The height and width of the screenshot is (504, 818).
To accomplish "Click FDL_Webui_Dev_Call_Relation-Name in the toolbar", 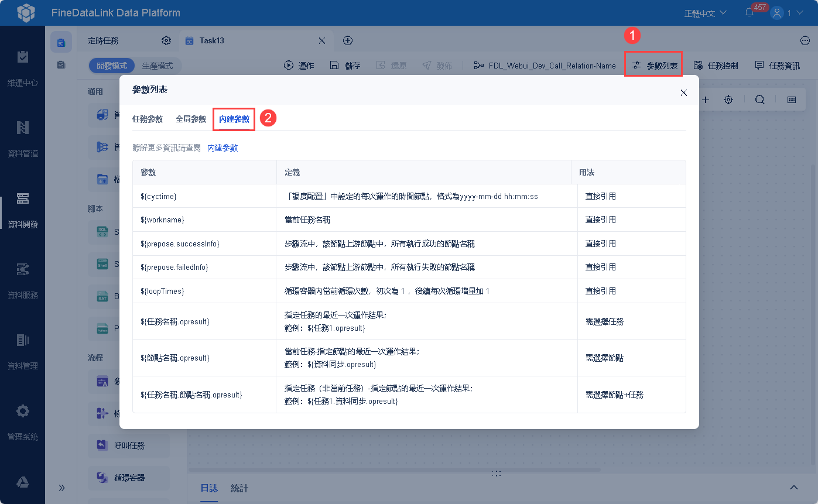I will [x=545, y=66].
